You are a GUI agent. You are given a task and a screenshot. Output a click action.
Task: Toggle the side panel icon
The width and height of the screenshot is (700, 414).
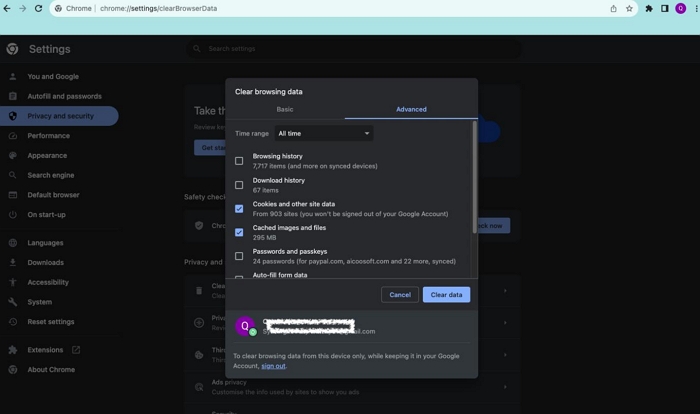[x=665, y=8]
